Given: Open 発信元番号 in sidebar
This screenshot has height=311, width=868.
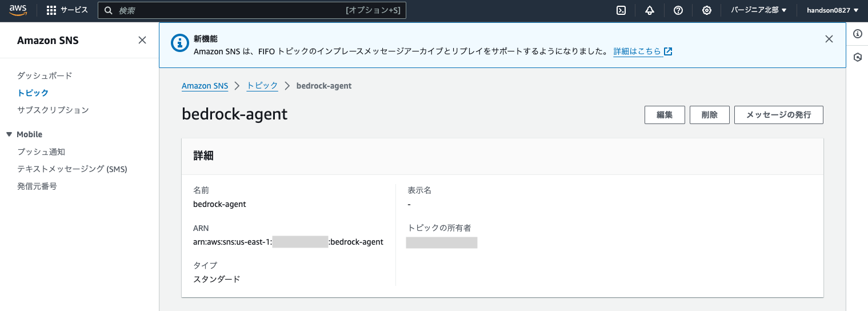Looking at the screenshot, I should [37, 186].
